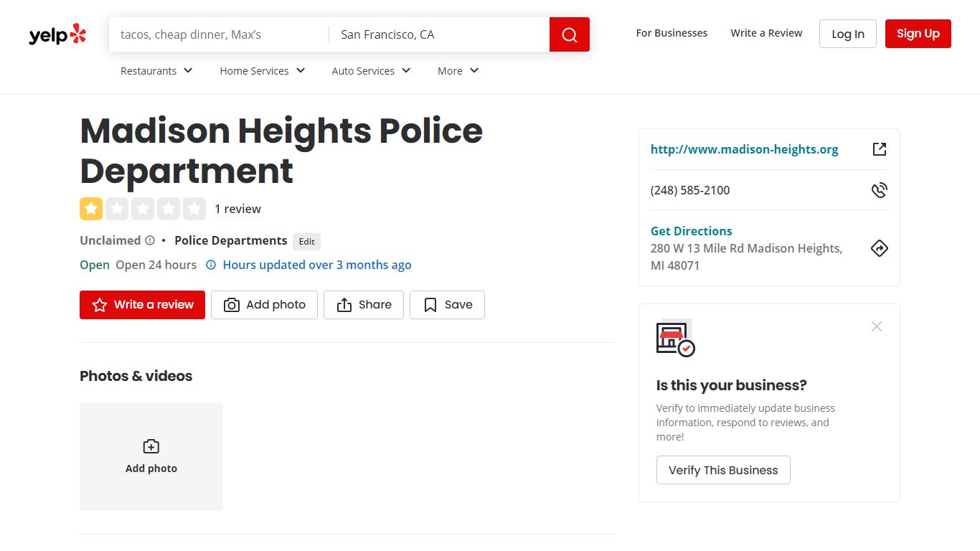Image resolution: width=980 pixels, height=551 pixels.
Task: Click the red search magnifier button
Action: tap(570, 34)
